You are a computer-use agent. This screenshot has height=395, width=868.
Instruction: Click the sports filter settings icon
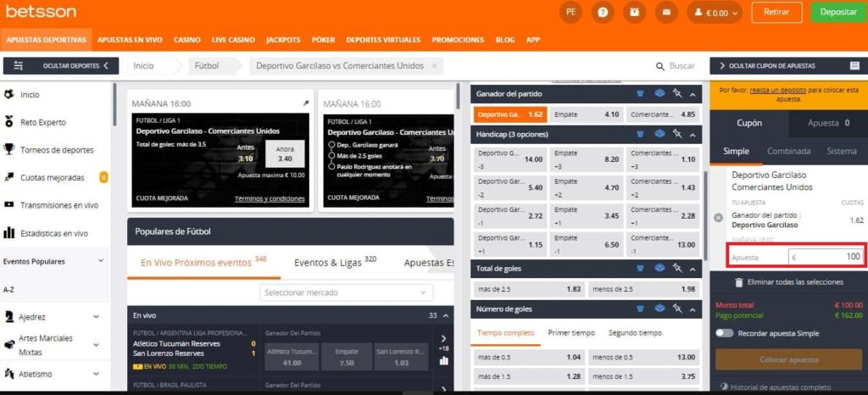click(x=19, y=66)
